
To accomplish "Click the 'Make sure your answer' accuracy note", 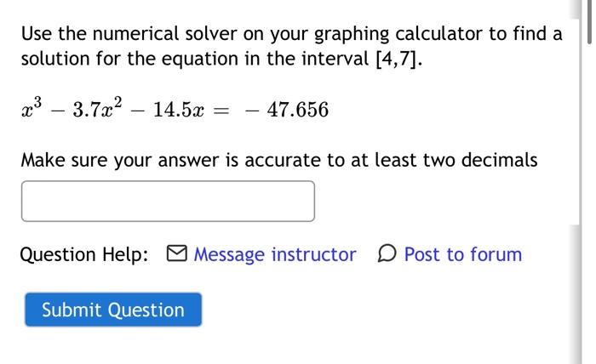I will click(x=279, y=160).
